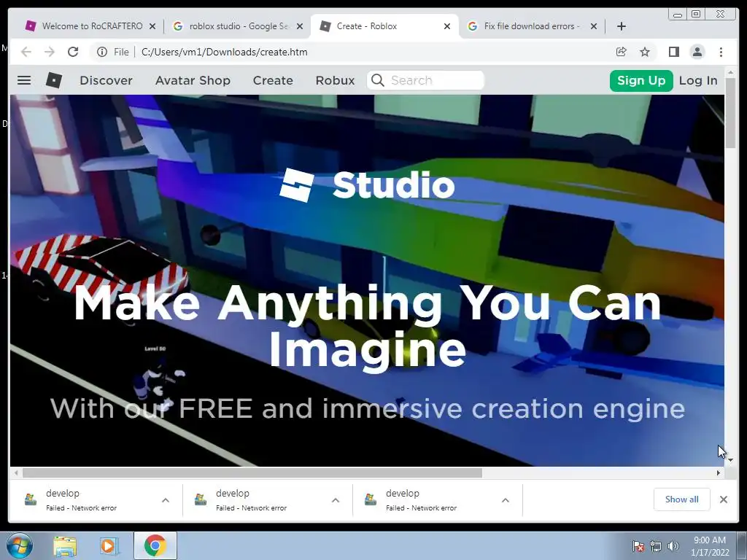Open the volume speaker tray icon

[x=673, y=546]
